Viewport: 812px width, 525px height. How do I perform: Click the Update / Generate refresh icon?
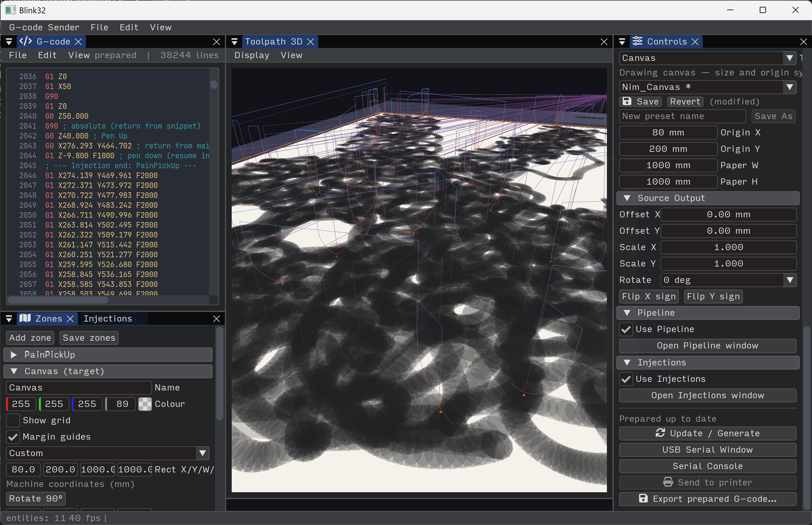coord(660,433)
